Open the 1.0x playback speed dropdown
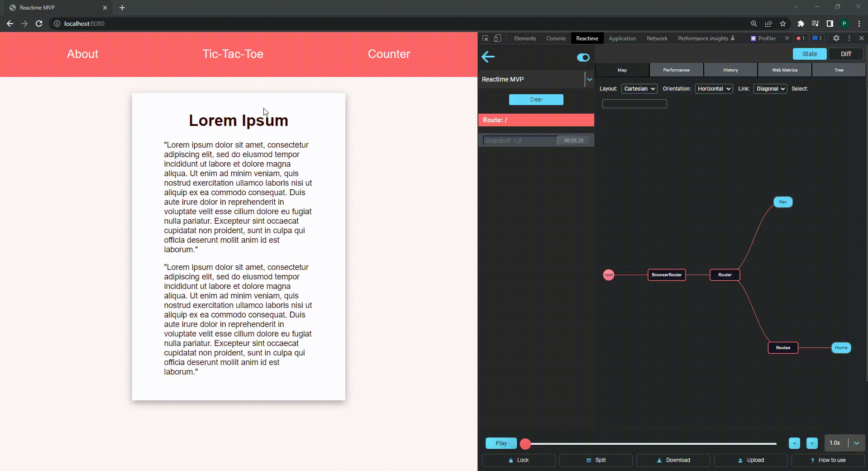 pyautogui.click(x=844, y=443)
